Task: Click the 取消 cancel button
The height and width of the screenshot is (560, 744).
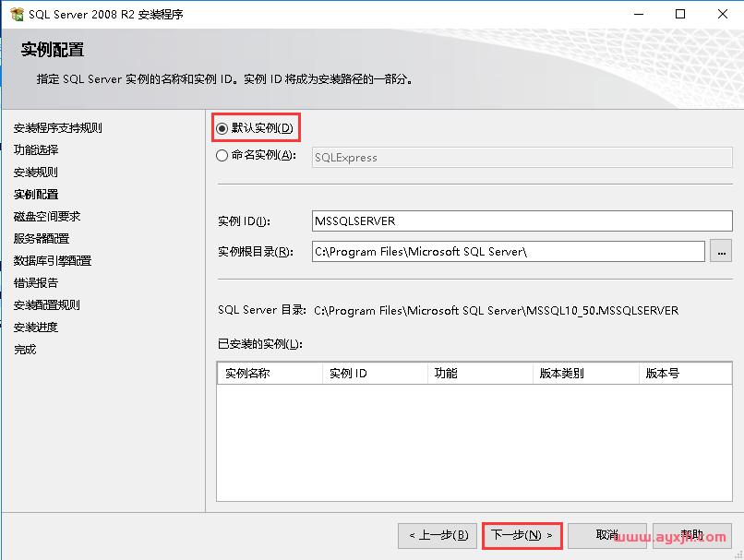Action: click(606, 536)
